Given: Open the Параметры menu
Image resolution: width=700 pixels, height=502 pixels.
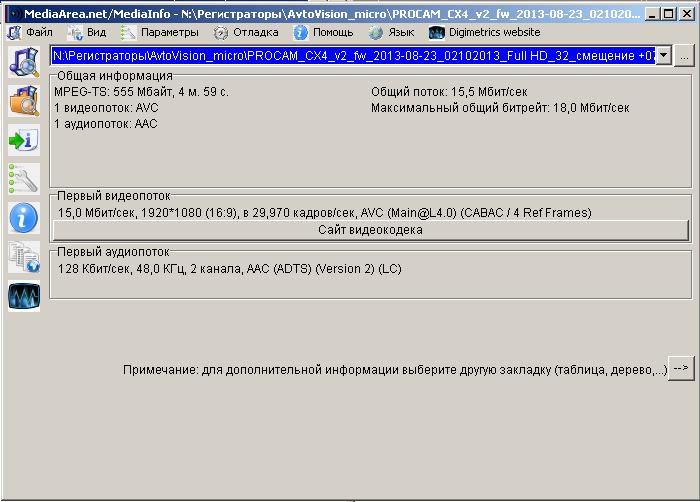Looking at the screenshot, I should tap(160, 32).
